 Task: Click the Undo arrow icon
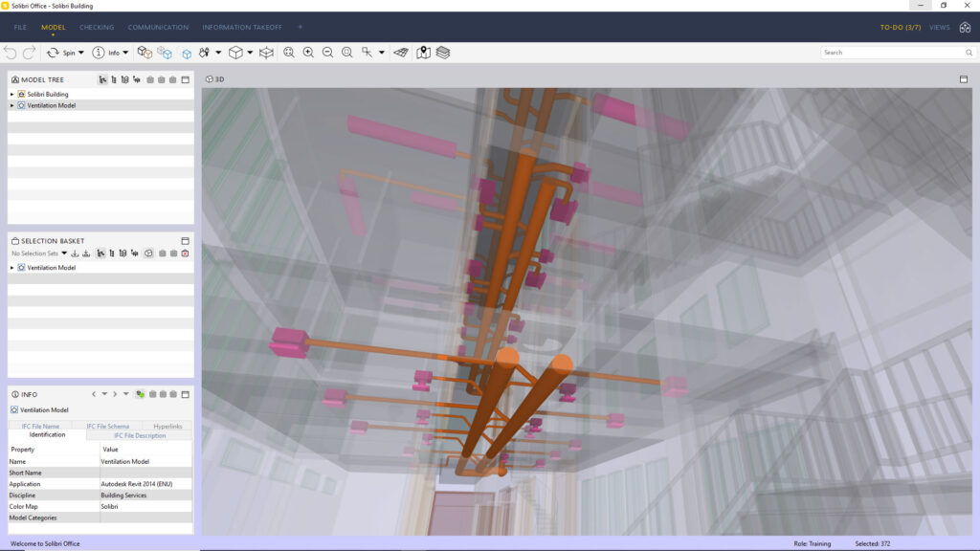tap(11, 52)
